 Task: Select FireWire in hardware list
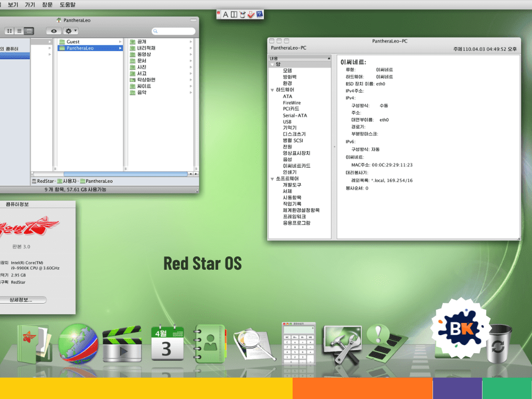pos(292,103)
